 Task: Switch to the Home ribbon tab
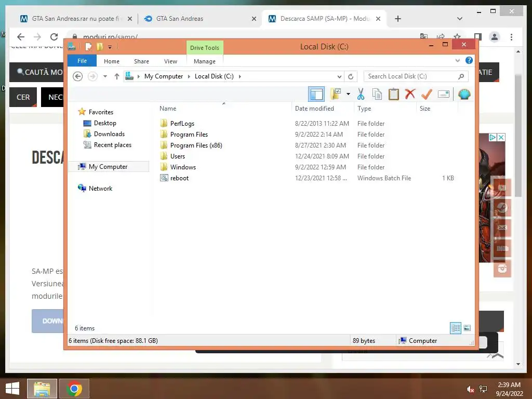pyautogui.click(x=112, y=61)
